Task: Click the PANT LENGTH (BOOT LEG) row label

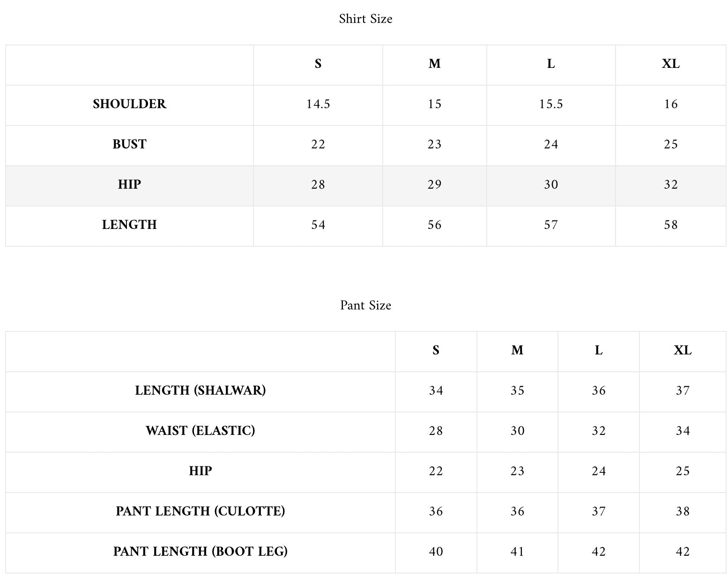Action: pyautogui.click(x=200, y=552)
